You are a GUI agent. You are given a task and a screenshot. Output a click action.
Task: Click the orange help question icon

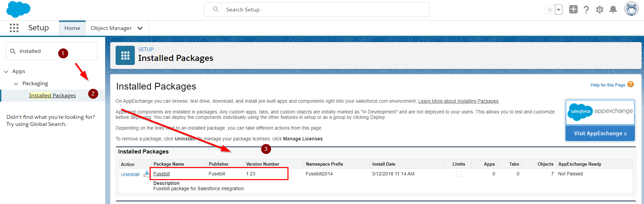pos(631,84)
